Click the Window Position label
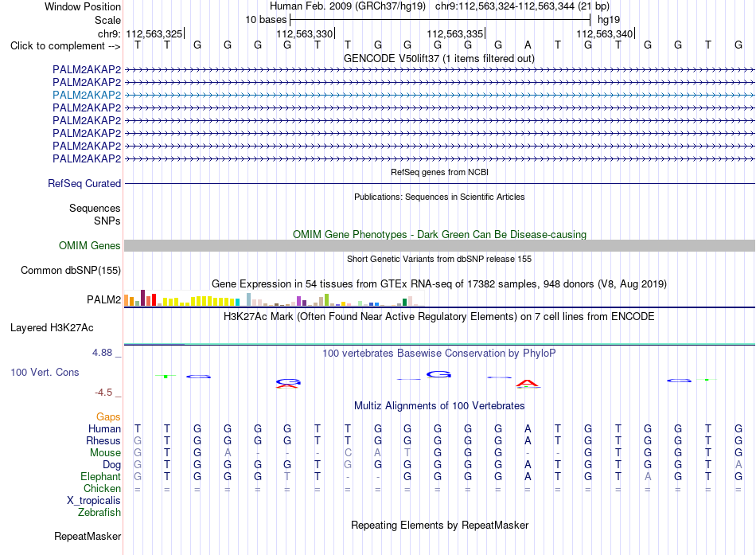This screenshot has height=555, width=756. (x=83, y=6)
